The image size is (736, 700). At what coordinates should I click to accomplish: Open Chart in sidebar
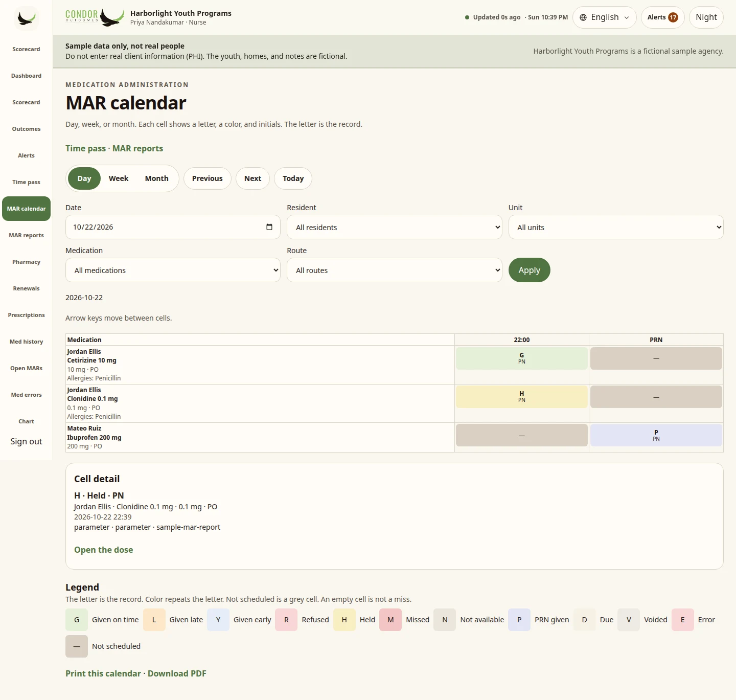click(26, 421)
